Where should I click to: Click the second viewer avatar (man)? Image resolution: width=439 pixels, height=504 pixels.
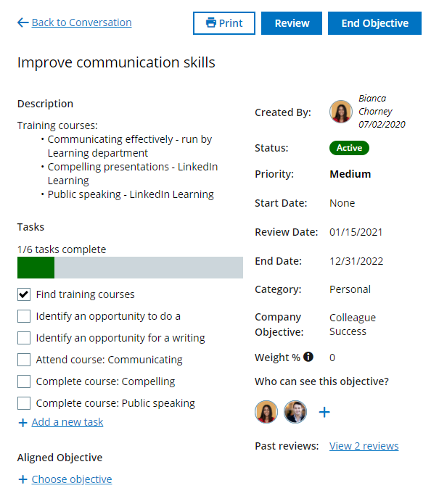click(295, 412)
